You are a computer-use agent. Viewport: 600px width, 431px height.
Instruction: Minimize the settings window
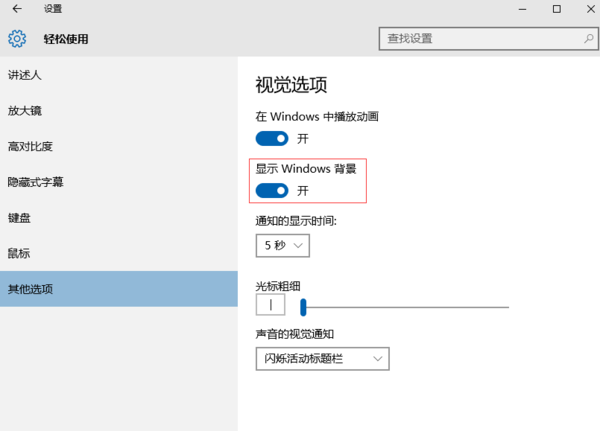click(522, 9)
